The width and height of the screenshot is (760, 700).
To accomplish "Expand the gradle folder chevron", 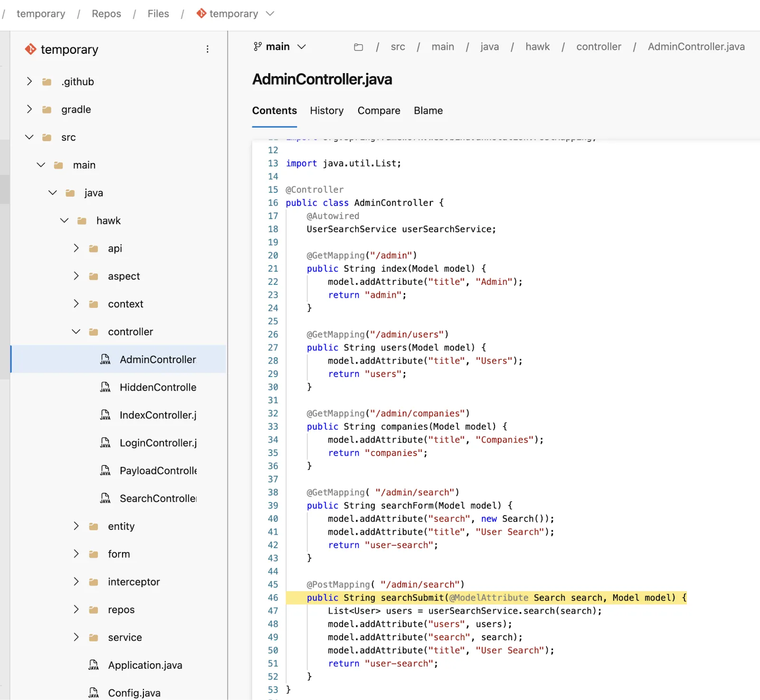I will pyautogui.click(x=29, y=109).
